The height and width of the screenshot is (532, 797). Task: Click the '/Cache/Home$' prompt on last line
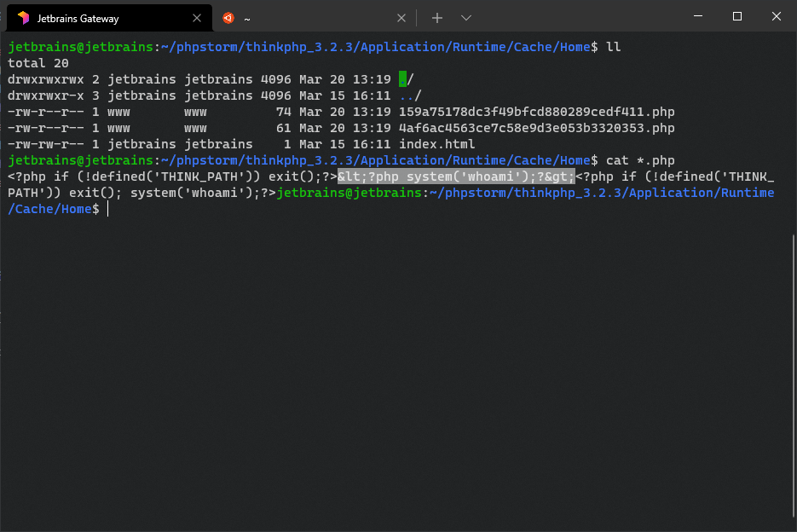pyautogui.click(x=54, y=209)
